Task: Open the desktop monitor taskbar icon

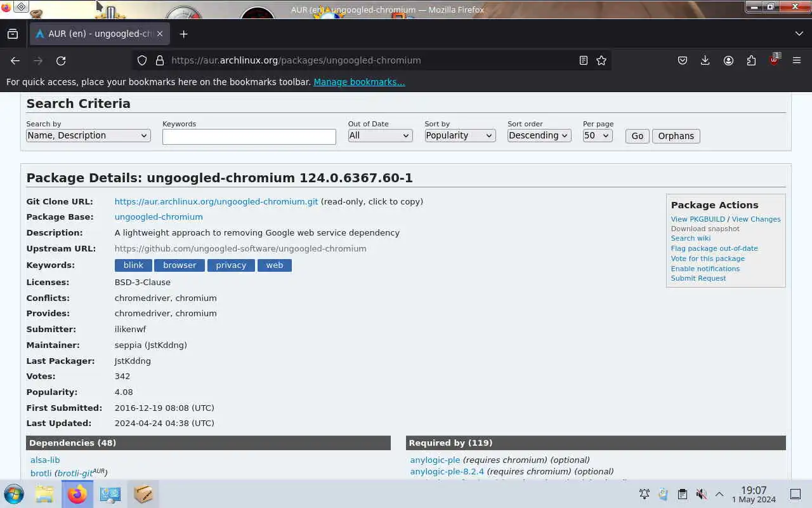Action: (x=110, y=494)
